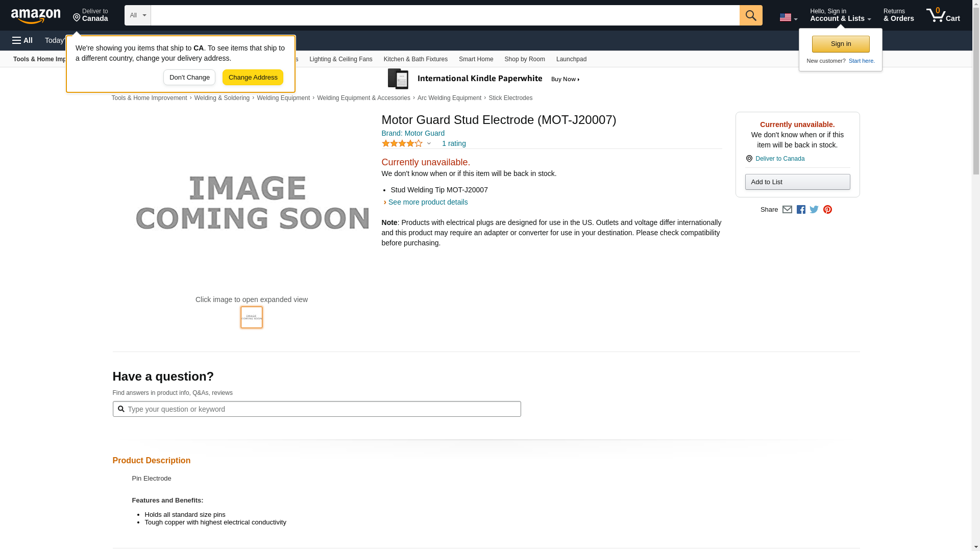This screenshot has width=980, height=551.
Task: Share product on Facebook icon
Action: click(801, 210)
